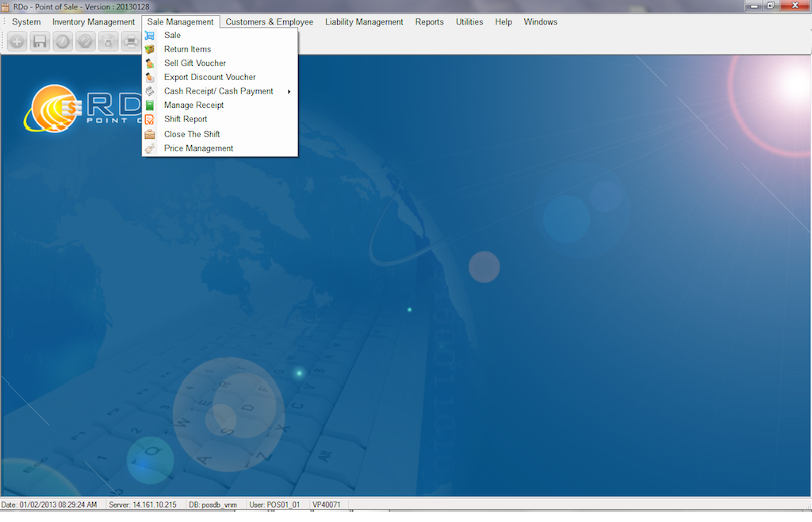Viewport: 812px width, 522px height.
Task: Click the Price Management tag icon
Action: (149, 148)
